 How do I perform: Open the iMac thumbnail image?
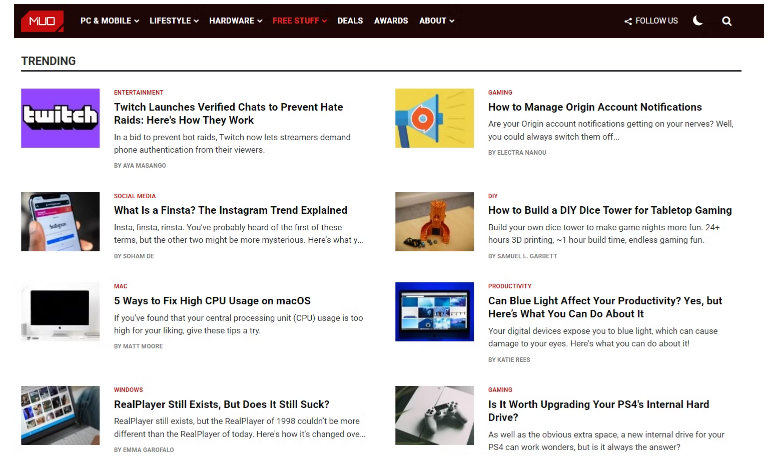click(x=60, y=312)
